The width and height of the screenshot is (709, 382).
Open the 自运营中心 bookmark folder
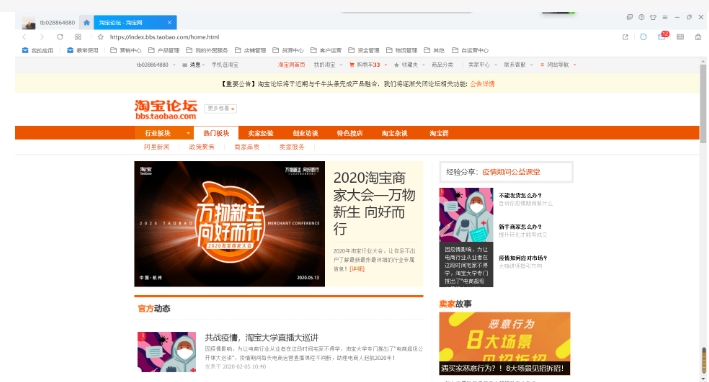pos(470,50)
